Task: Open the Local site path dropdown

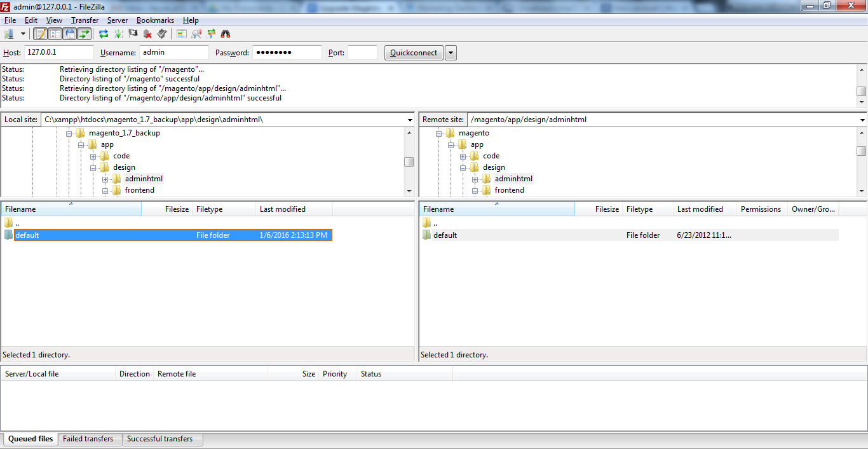Action: click(410, 120)
